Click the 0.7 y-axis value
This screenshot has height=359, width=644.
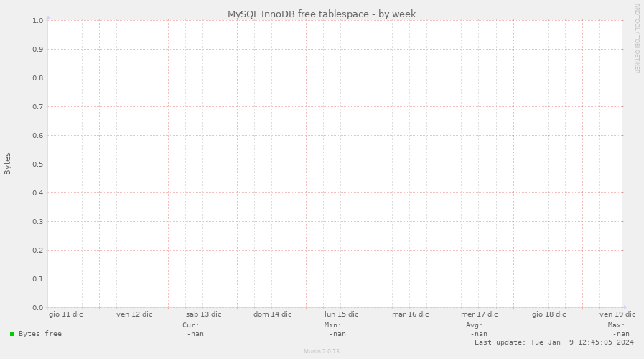pyautogui.click(x=38, y=107)
